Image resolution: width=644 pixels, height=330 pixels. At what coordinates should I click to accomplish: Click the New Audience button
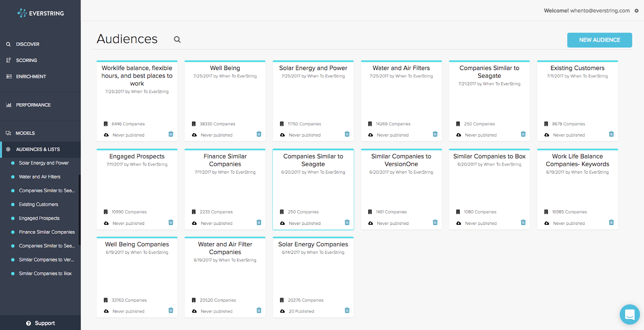point(599,40)
